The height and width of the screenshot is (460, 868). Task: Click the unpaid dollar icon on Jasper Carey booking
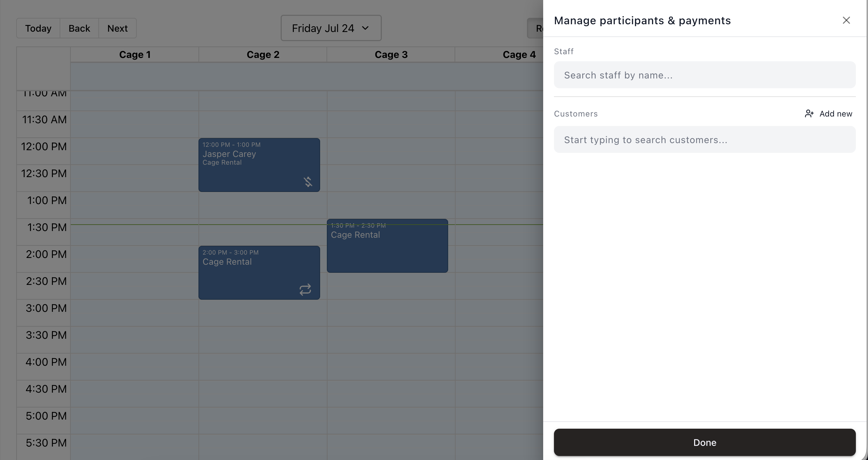tap(308, 182)
